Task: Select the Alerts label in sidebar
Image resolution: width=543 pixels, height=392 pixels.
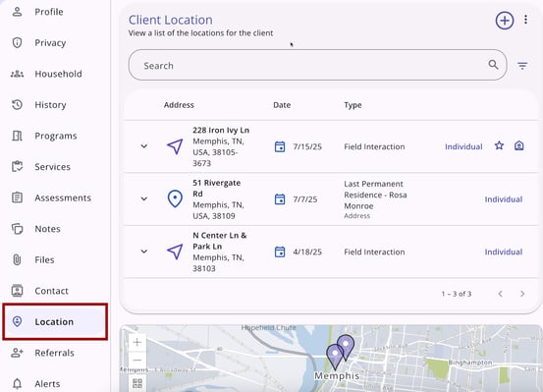Action: pyautogui.click(x=47, y=384)
